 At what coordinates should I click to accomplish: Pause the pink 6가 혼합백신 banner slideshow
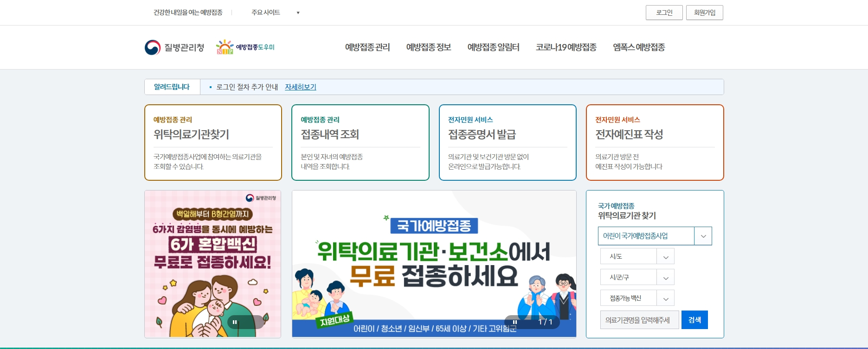point(235,322)
